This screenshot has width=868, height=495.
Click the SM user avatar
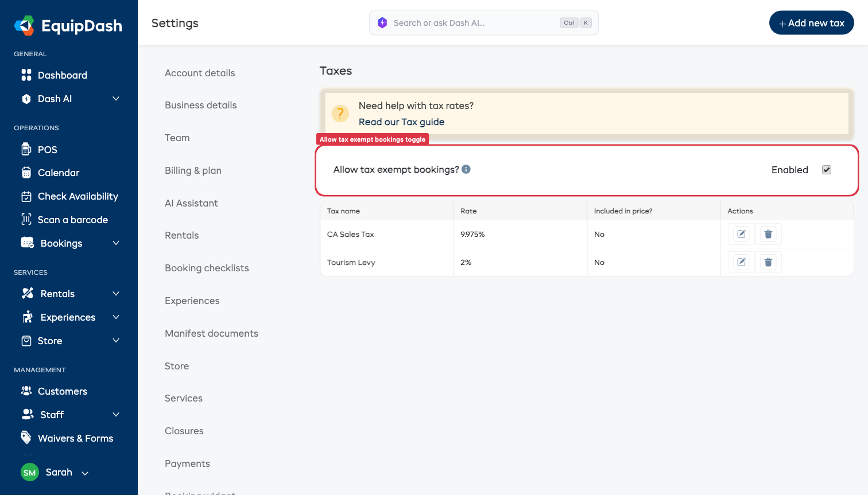click(x=30, y=473)
